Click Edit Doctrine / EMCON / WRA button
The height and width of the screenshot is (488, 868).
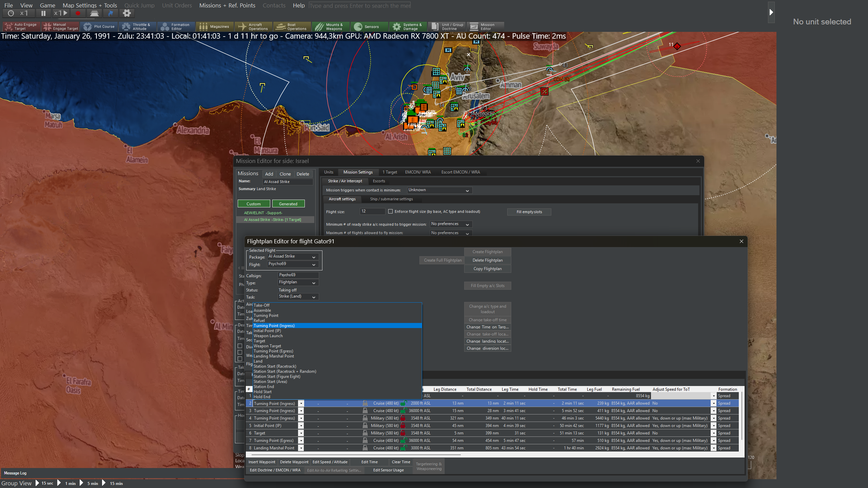(x=275, y=470)
